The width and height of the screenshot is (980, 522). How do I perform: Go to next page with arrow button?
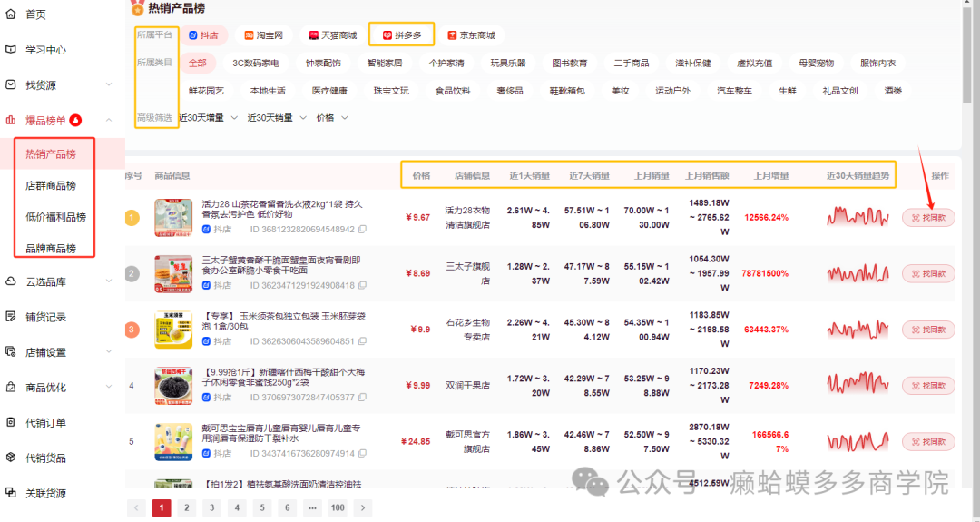[363, 507]
